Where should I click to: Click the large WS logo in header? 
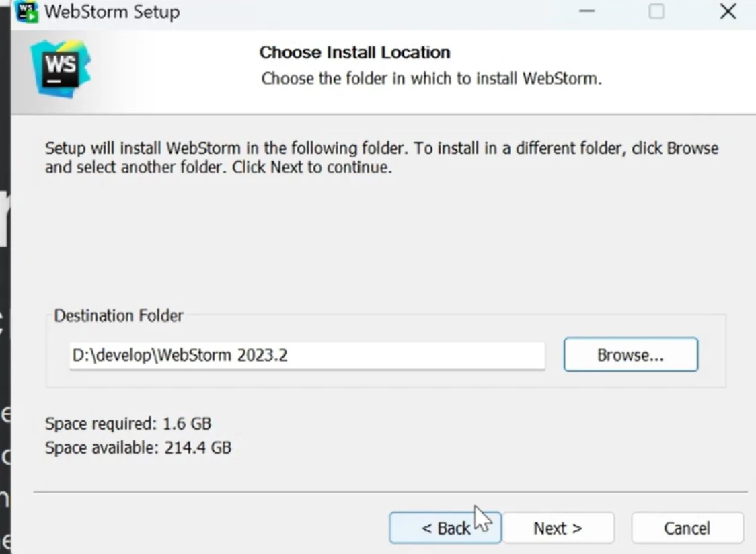coord(60,69)
